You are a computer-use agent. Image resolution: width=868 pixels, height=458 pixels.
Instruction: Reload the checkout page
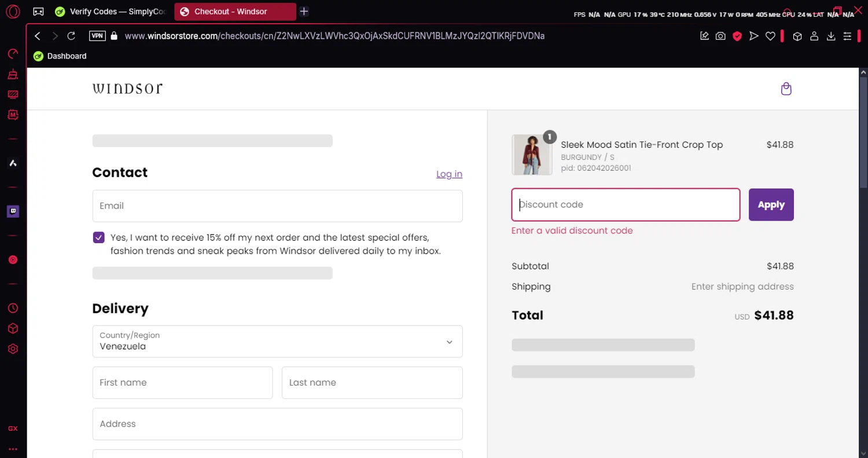pos(71,36)
